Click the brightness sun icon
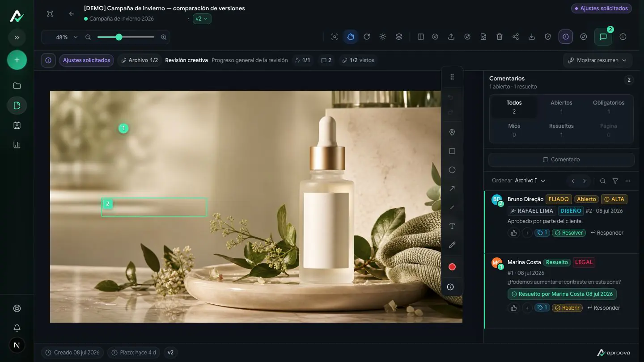This screenshot has height=362, width=644. tap(383, 37)
